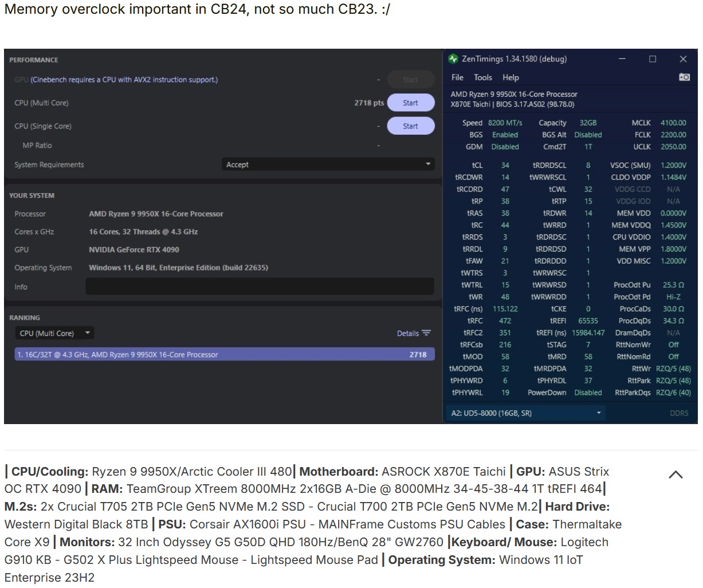Viewport: 703px width, 588px height.
Task: Click the FCLK 2200.00 value
Action: [673, 135]
